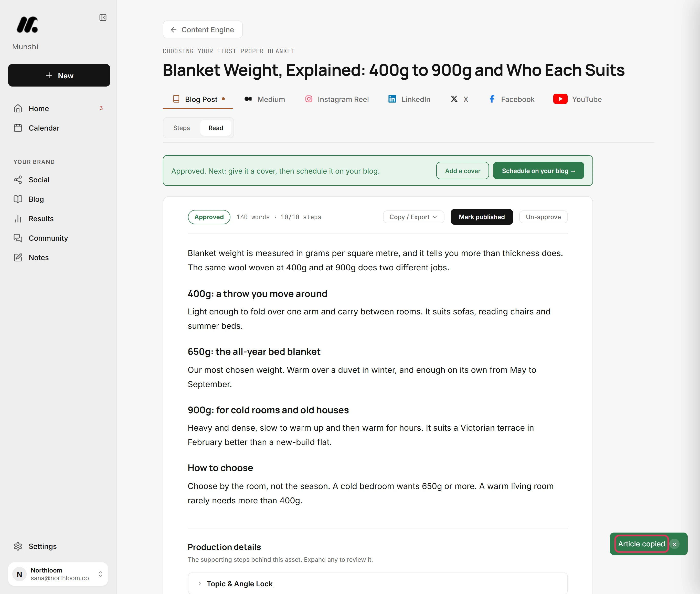Dismiss the Article copied toast
This screenshot has height=594, width=700.
click(674, 544)
